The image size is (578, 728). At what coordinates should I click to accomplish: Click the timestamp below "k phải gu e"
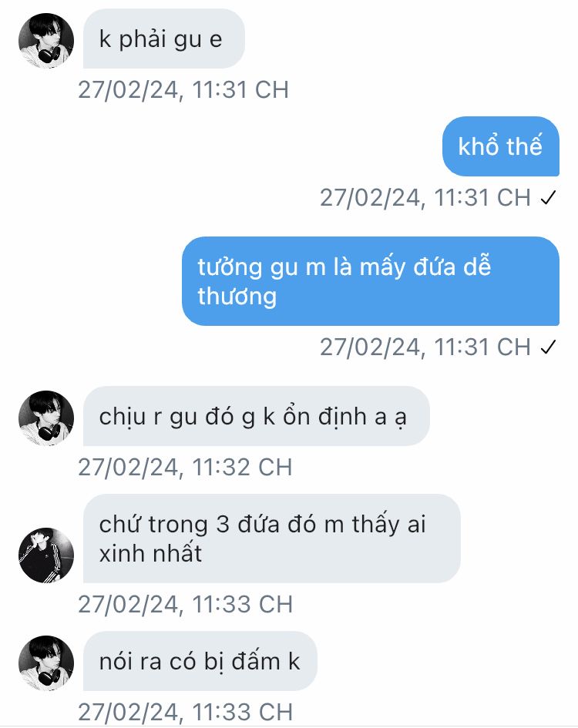pos(183,89)
